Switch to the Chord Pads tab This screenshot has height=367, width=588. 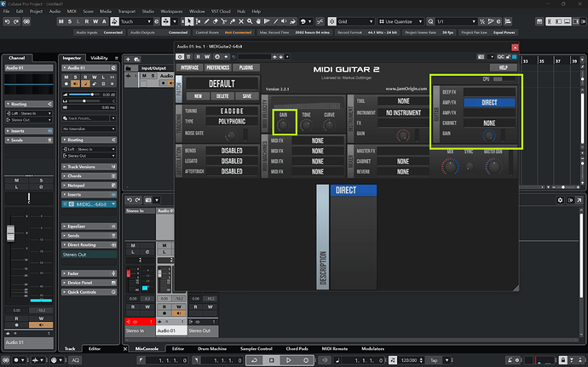297,348
